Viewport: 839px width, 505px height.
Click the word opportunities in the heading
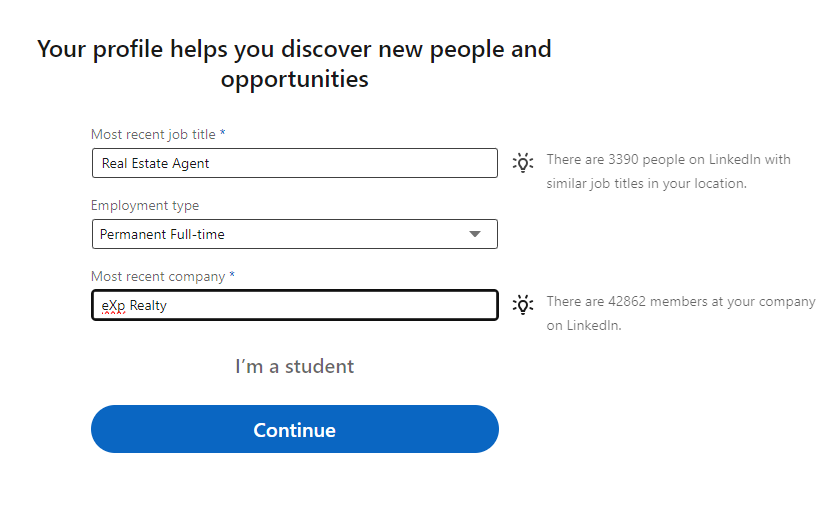(x=294, y=79)
